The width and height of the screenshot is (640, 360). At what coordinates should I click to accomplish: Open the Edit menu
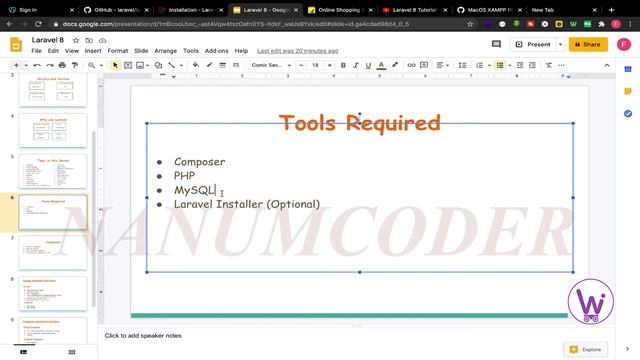point(53,51)
